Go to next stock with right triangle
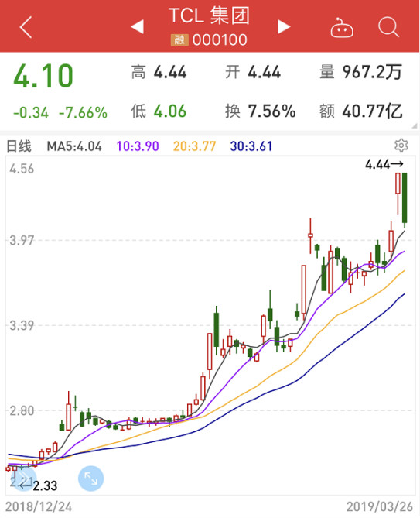The width and height of the screenshot is (420, 518). coord(284,27)
